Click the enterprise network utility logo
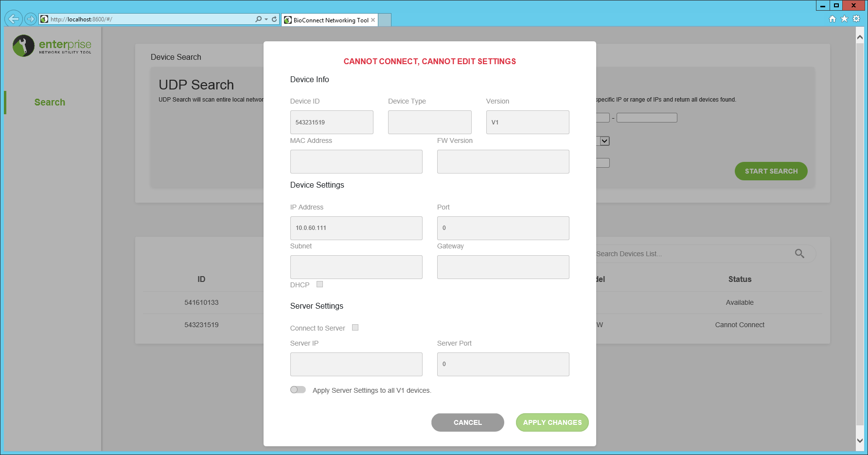Screen dimensions: 868x455 [x=51, y=45]
